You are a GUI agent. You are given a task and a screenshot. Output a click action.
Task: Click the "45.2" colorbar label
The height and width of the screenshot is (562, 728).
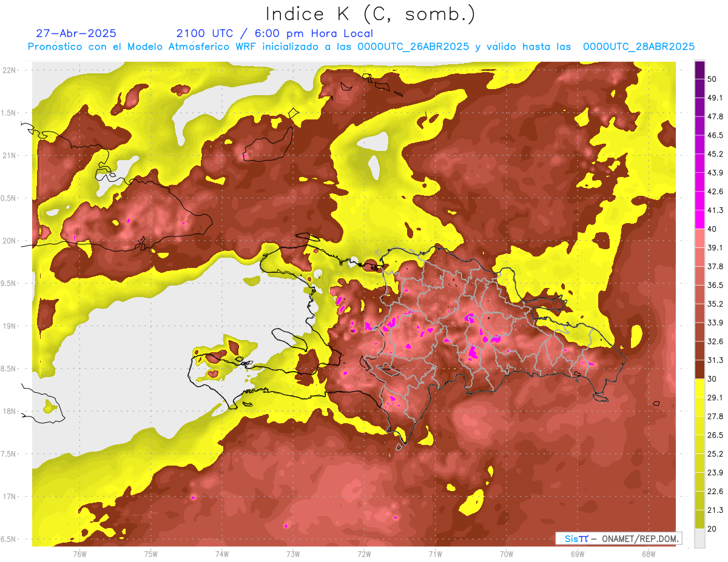coord(715,154)
